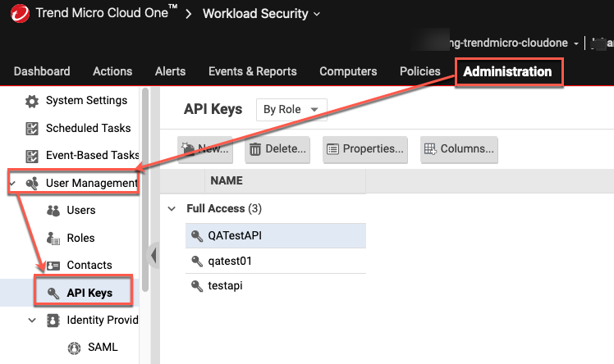The image size is (614, 364).
Task: Switch to the Computers tab
Action: point(348,71)
